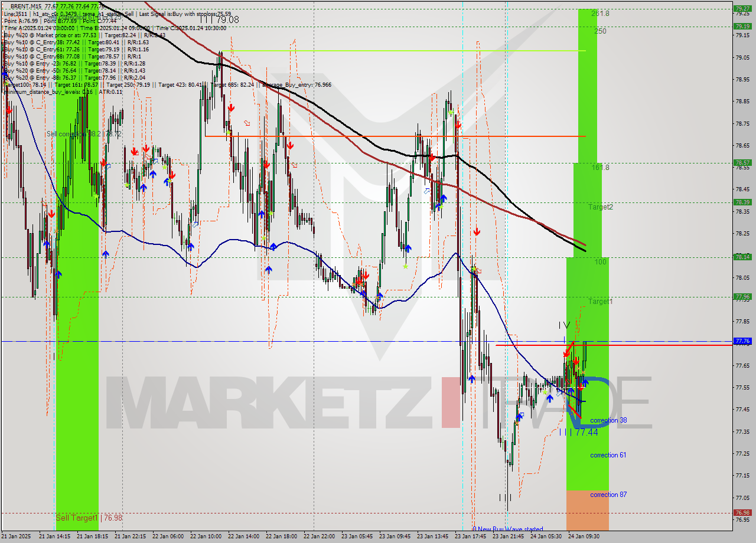756x543 pixels.
Task: Click the '22 Jan 06:00' time label
Action: 168,537
